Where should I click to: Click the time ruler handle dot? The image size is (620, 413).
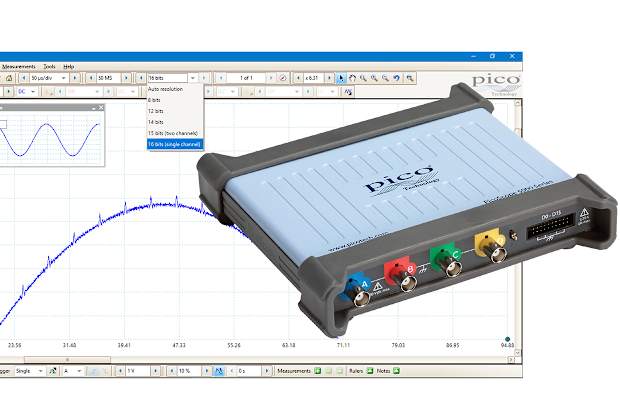tap(508, 339)
